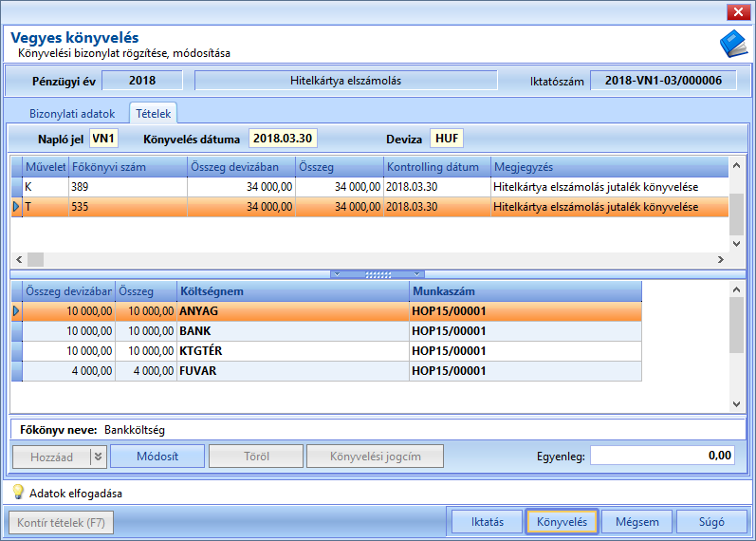This screenshot has height=541, width=756.
Task: Click the horizontal scrollbar thumb in upper table
Action: click(35, 260)
